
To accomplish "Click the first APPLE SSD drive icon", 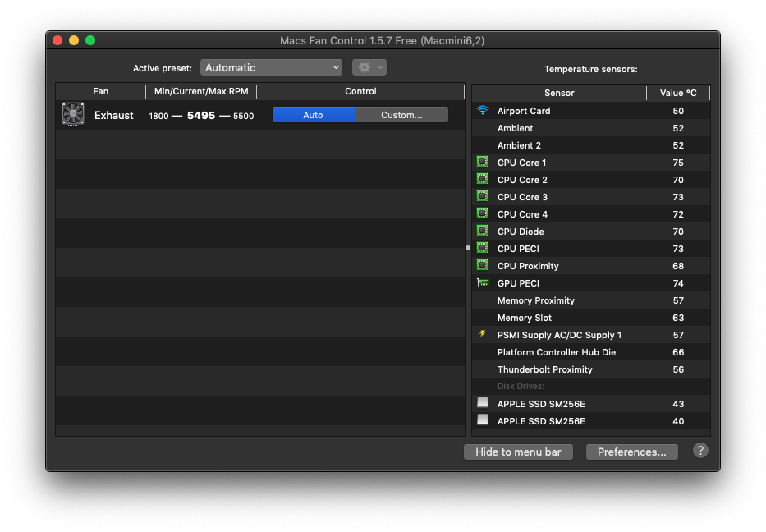I will coord(483,403).
